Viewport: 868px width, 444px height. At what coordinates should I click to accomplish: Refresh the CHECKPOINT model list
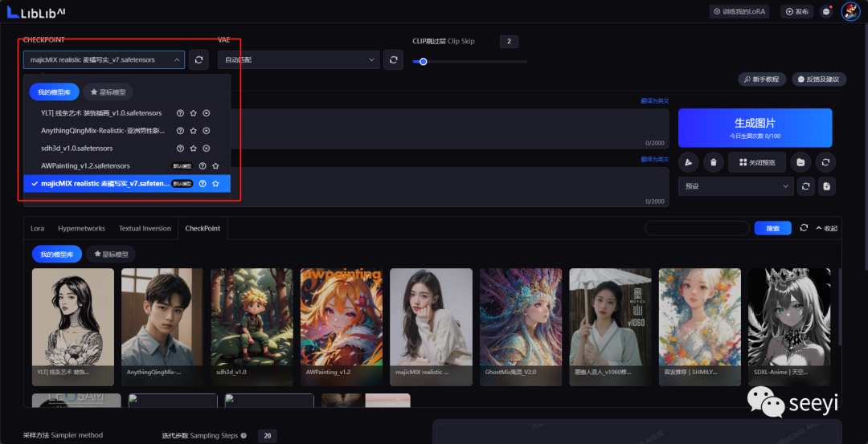(199, 59)
